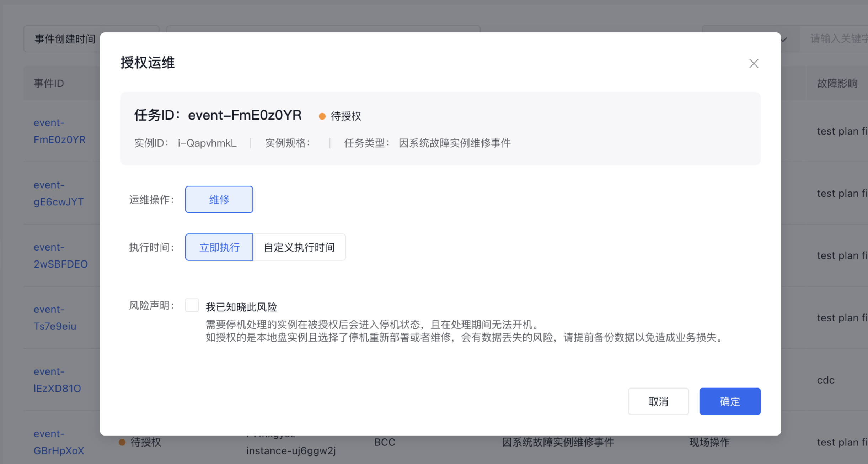
Task: Choose 自定义执行时间 option
Action: click(299, 247)
